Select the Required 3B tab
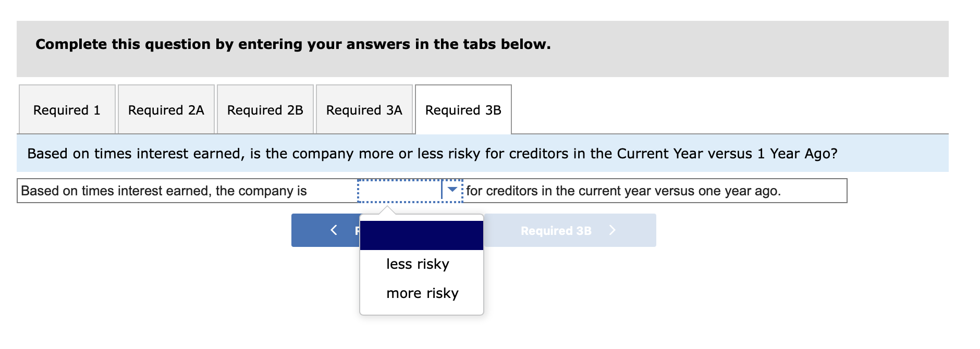Screen dimensions: 980x349 463,110
